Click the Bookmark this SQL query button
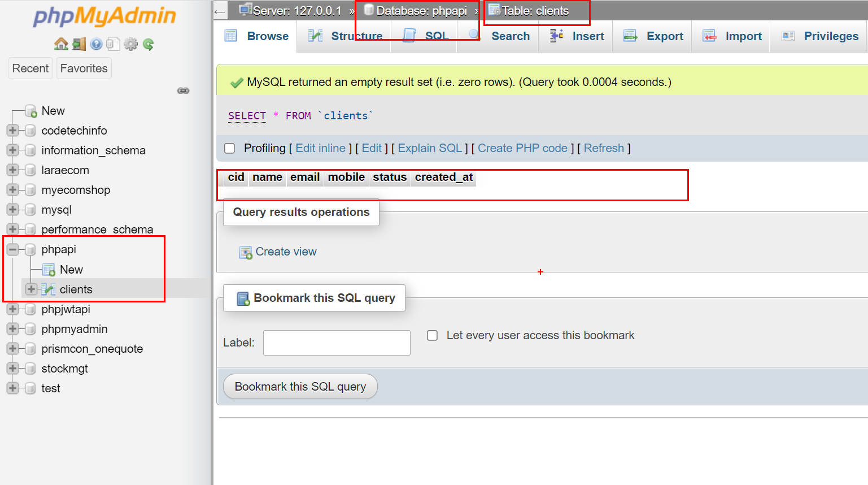 click(300, 387)
